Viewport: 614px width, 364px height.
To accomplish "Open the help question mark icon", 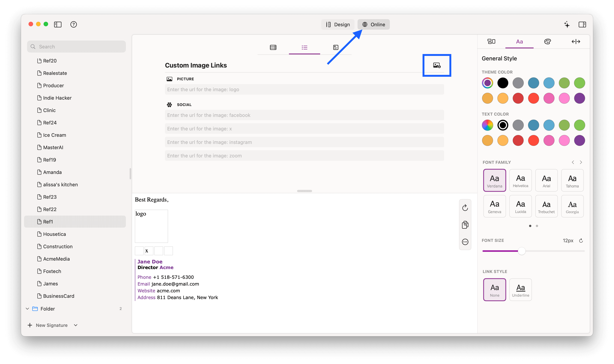I will (x=73, y=24).
